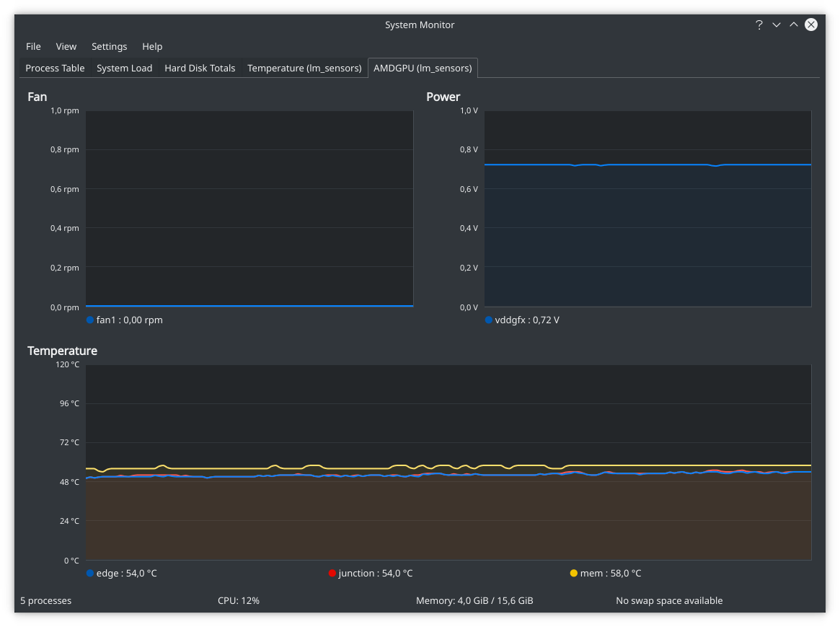The width and height of the screenshot is (840, 627).
Task: Minimize window with the down chevron icon
Action: pyautogui.click(x=777, y=25)
